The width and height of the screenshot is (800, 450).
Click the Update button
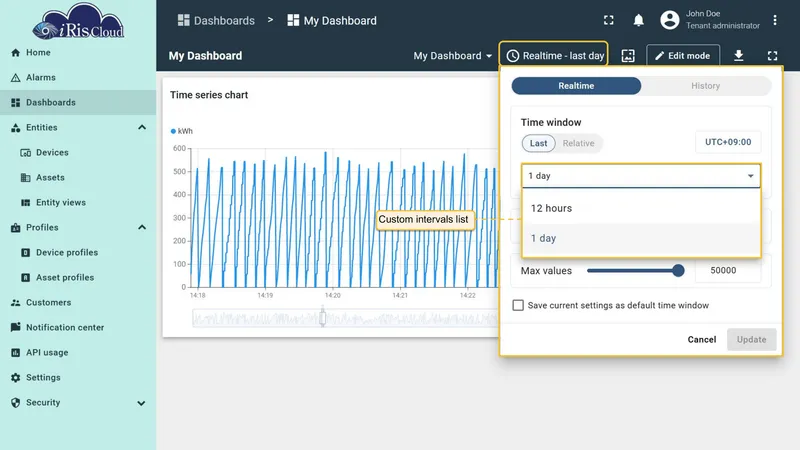[752, 339]
